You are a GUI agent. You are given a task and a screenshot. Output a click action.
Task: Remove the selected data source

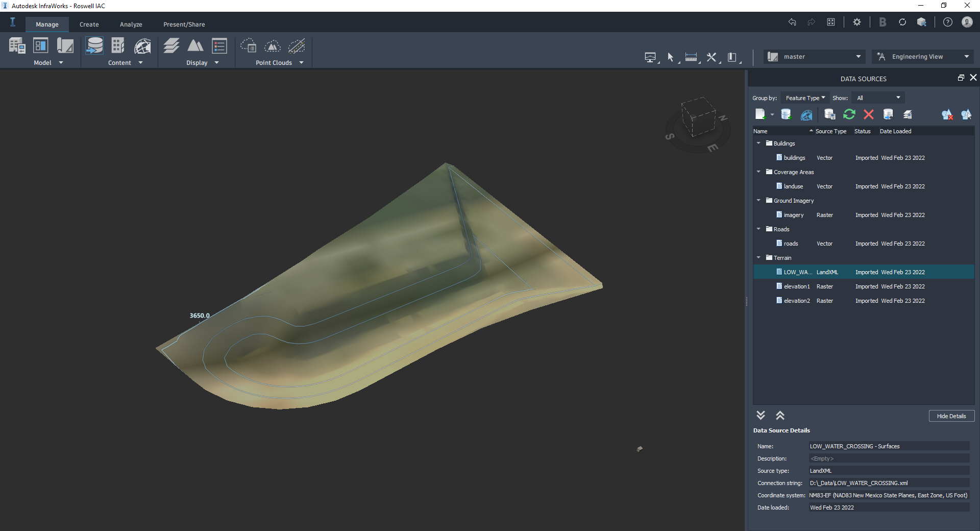(x=869, y=114)
